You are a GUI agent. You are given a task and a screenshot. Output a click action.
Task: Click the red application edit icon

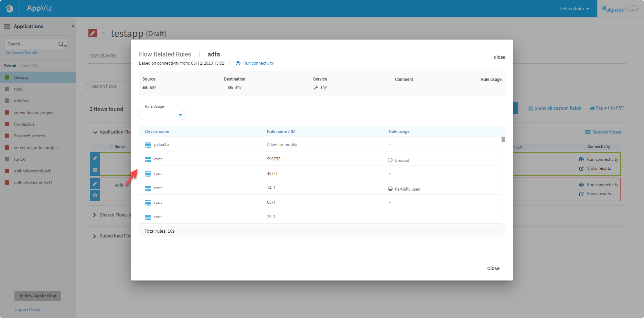[93, 33]
